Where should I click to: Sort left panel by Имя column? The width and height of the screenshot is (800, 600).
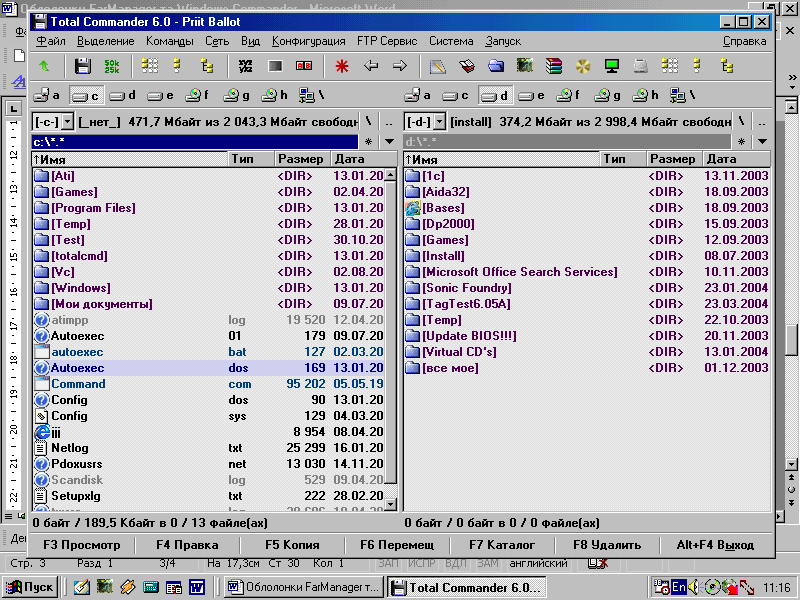point(130,159)
